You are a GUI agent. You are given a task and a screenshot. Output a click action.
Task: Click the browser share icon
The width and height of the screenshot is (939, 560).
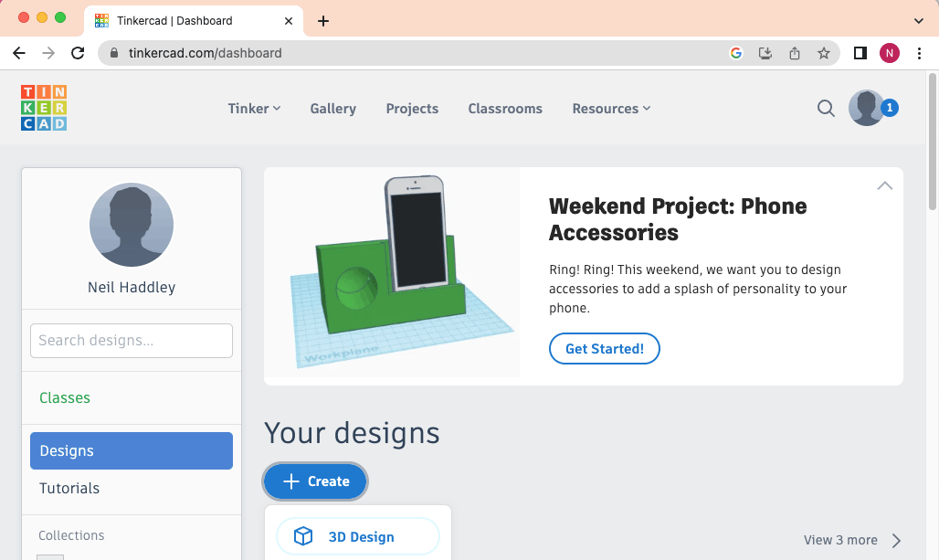pyautogui.click(x=795, y=53)
